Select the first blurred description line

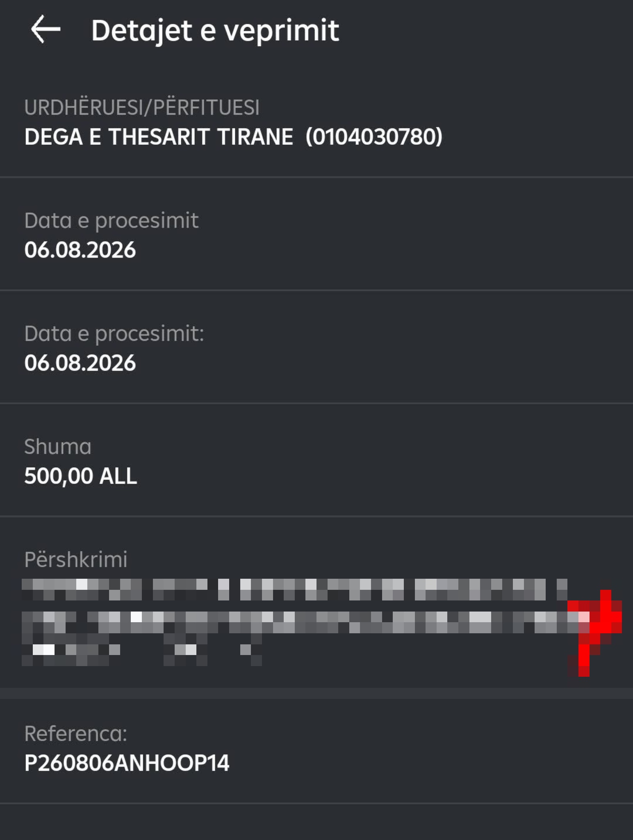[294, 589]
